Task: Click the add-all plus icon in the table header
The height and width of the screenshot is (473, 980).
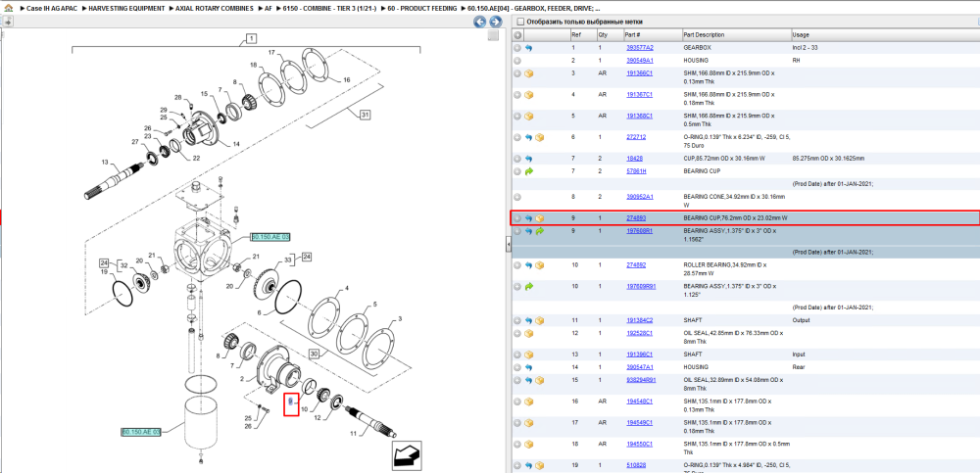Action: click(517, 35)
